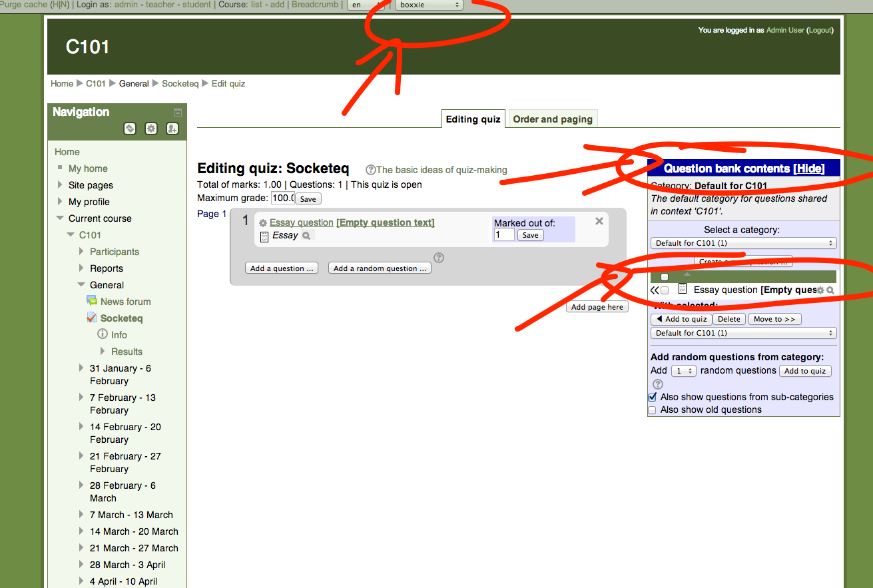Open My home in navigation
This screenshot has width=873, height=588.
(x=88, y=168)
